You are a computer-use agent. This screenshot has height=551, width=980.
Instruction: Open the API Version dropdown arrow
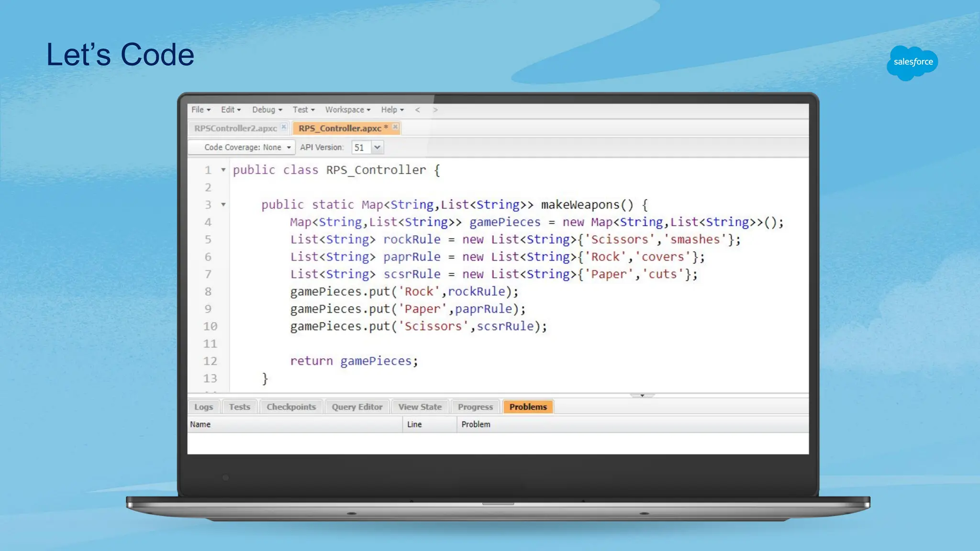pos(377,147)
